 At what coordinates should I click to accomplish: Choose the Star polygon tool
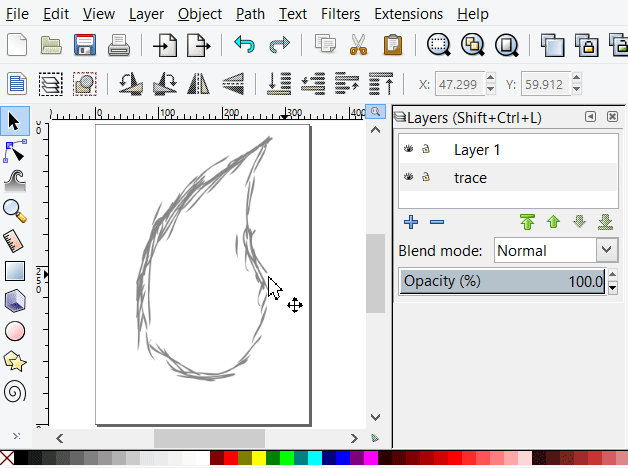click(14, 360)
